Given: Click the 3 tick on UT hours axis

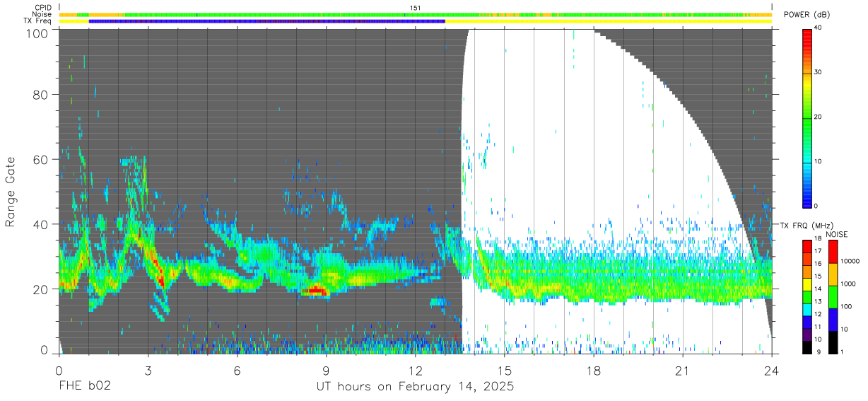Looking at the screenshot, I should click(148, 371).
